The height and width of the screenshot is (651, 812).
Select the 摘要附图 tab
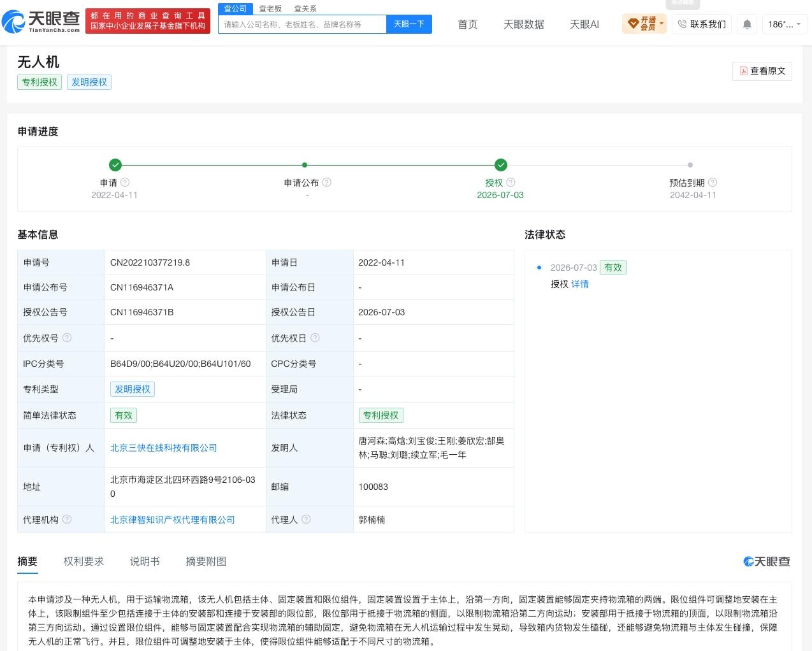point(206,561)
